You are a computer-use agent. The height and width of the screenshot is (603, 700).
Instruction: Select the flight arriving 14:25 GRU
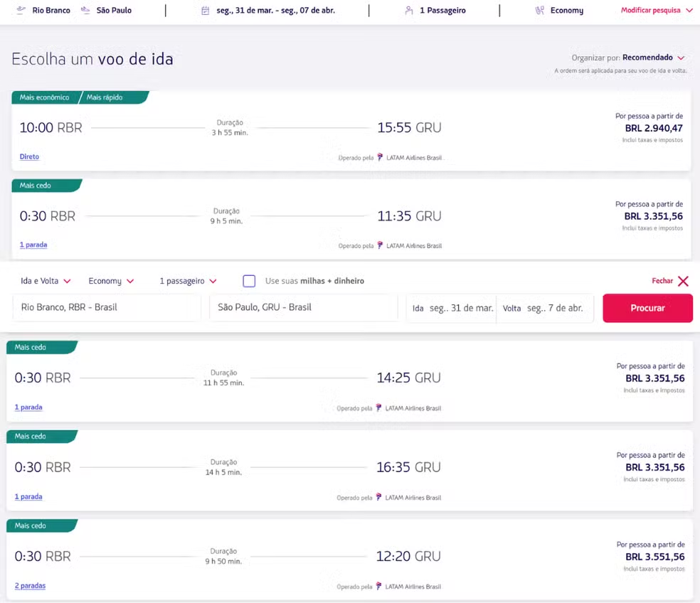349,381
